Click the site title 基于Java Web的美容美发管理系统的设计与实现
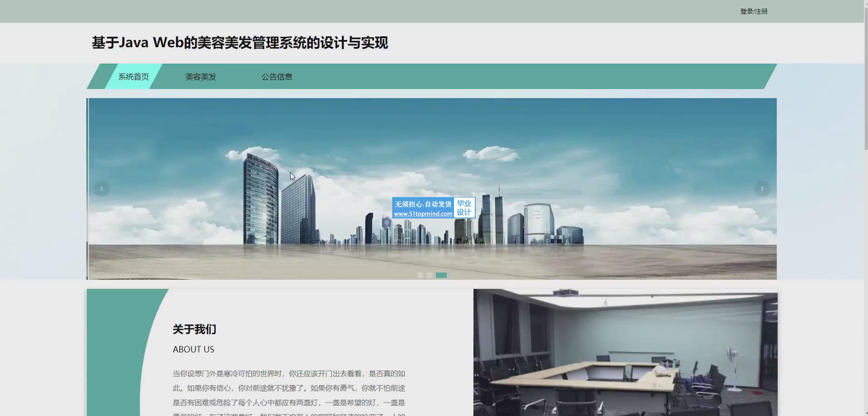 (240, 43)
